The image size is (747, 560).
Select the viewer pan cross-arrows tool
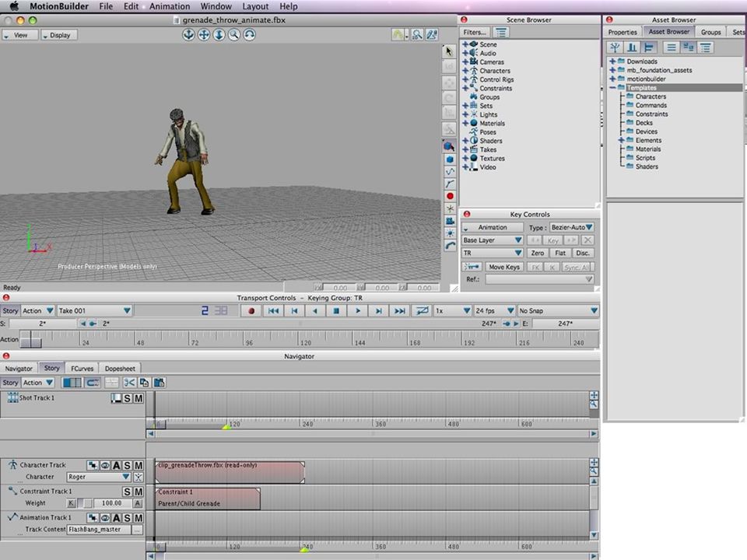click(x=204, y=35)
